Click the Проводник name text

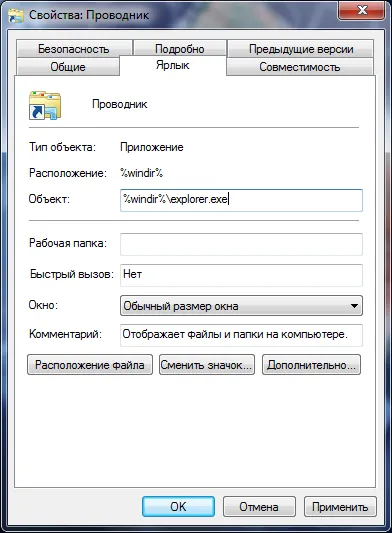120,104
